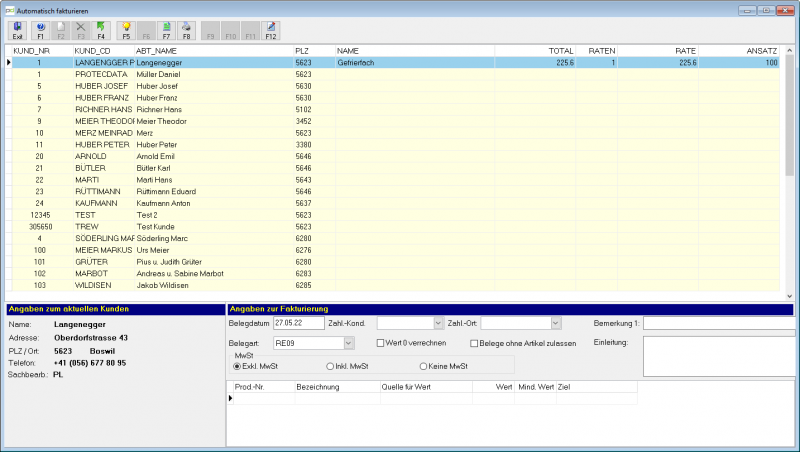Select the MEIER MARKUS row
800x452 pixels.
tap(395, 250)
